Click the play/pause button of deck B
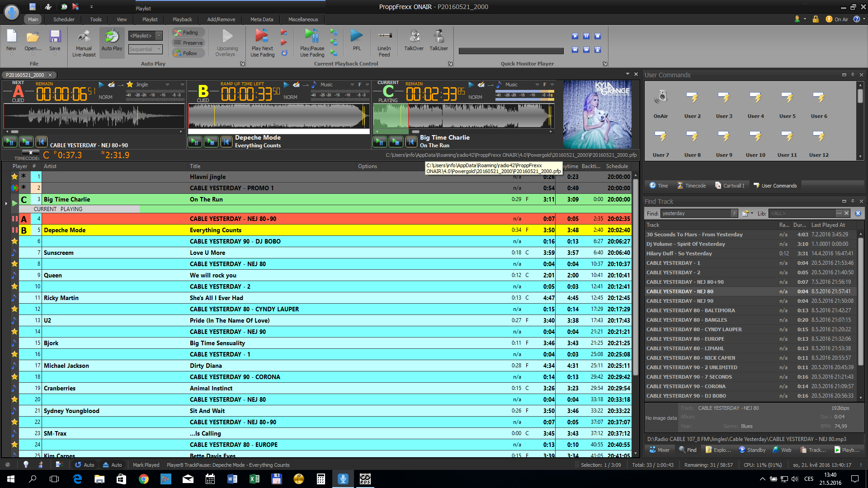The image size is (868, 488). pos(194,142)
